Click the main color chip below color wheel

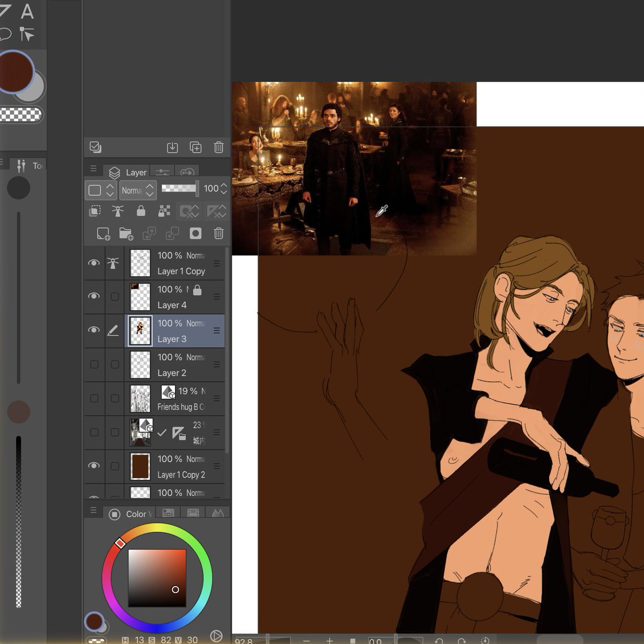[94, 621]
